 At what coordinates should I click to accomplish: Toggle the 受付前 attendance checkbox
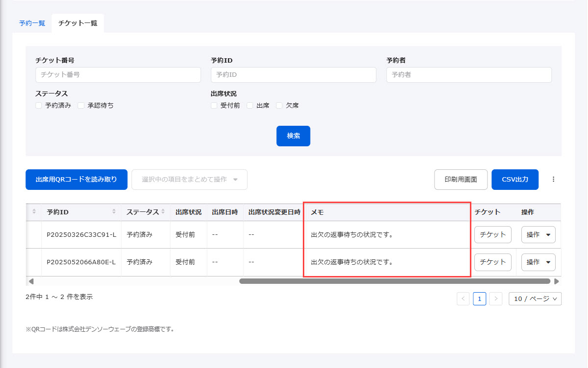click(214, 105)
